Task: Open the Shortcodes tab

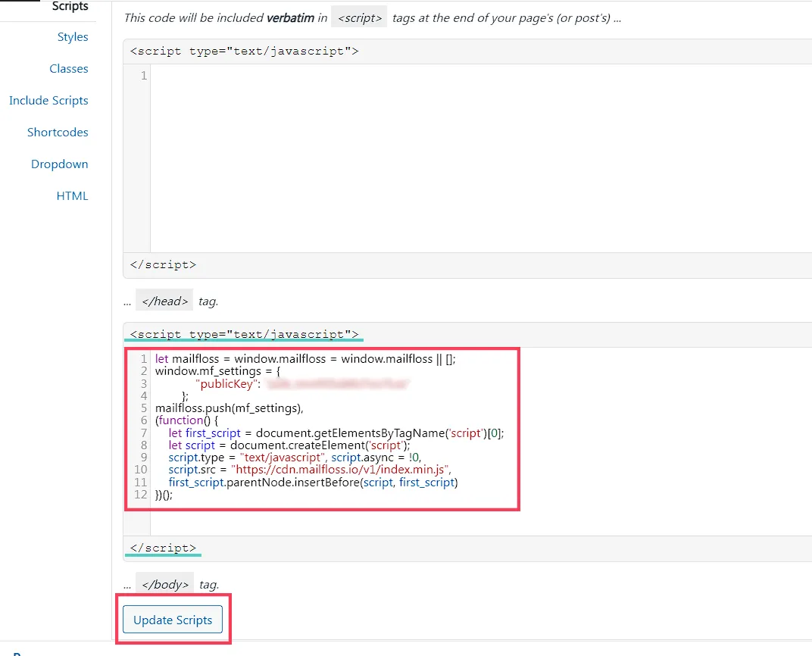Action: 58,132
